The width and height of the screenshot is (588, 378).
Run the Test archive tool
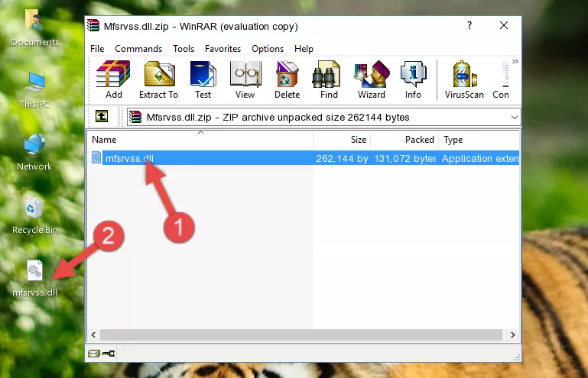pos(203,79)
